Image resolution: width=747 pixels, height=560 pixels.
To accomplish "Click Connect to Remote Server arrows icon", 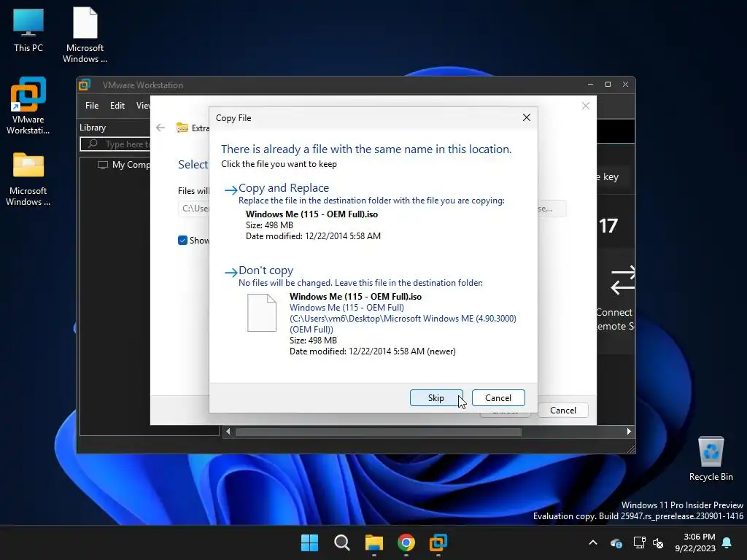I will point(623,280).
